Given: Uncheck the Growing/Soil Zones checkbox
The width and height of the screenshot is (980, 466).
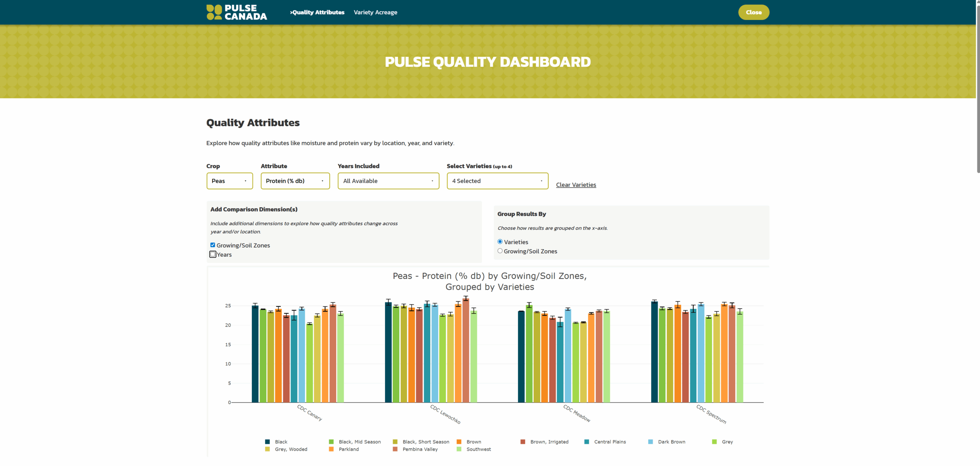Looking at the screenshot, I should [212, 245].
